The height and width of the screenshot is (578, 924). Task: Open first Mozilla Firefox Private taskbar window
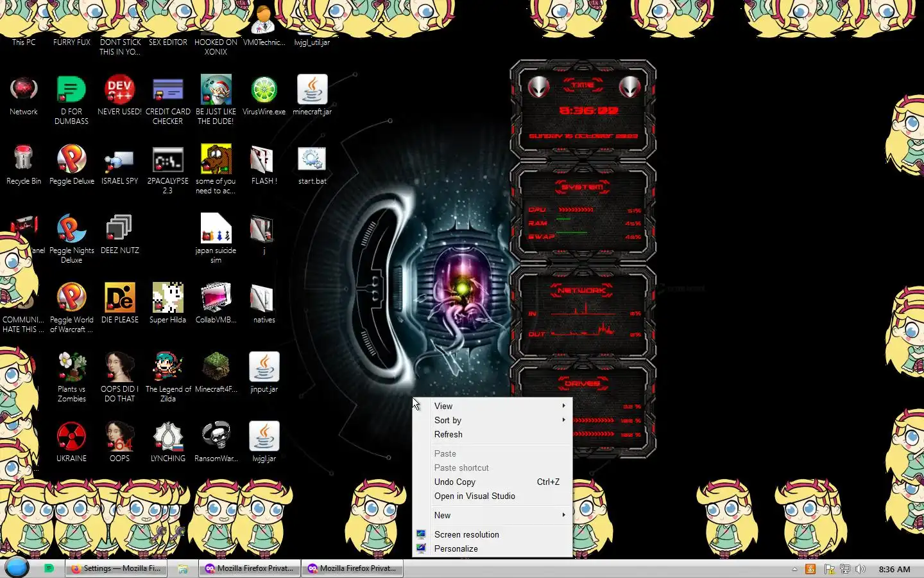point(250,568)
